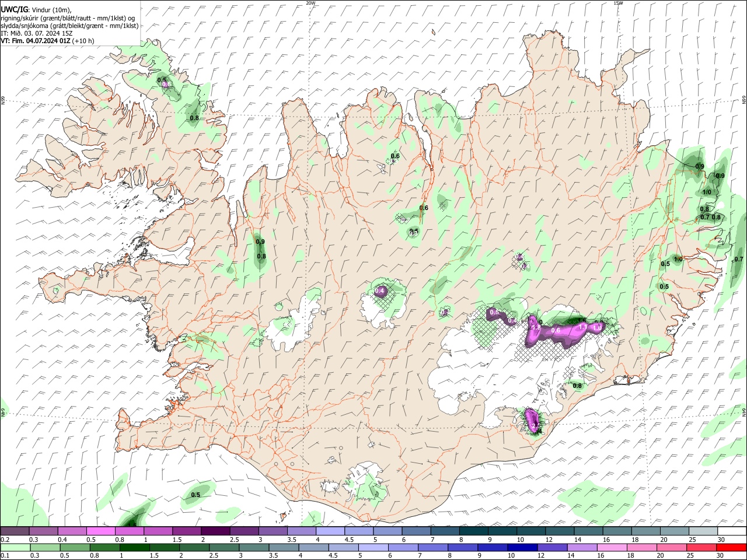
Task: Choose the 0.8–1 green rain scale swatch
Action: 104,547
